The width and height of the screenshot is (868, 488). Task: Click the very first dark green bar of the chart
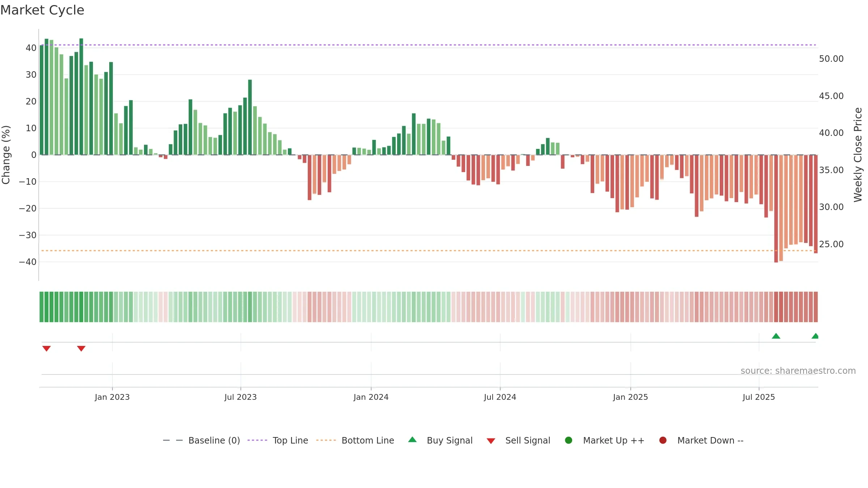pos(42,100)
